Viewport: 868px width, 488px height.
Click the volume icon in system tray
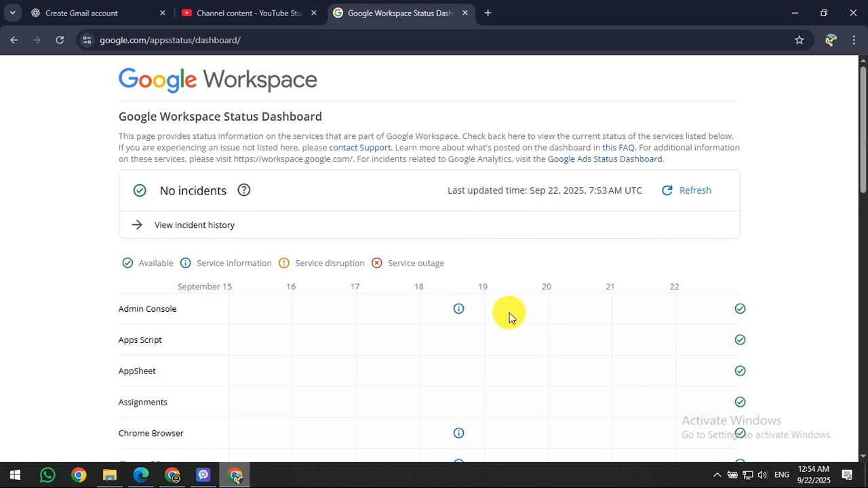763,475
